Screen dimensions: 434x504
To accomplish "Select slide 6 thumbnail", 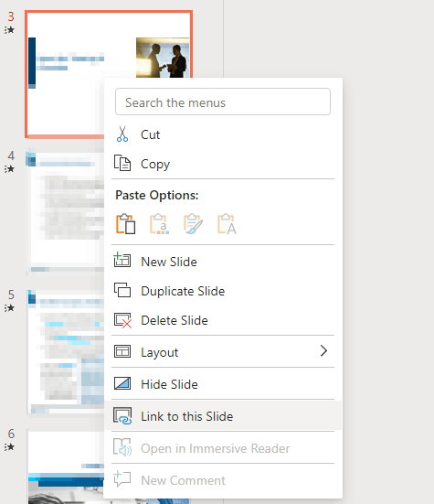I will 66,466.
